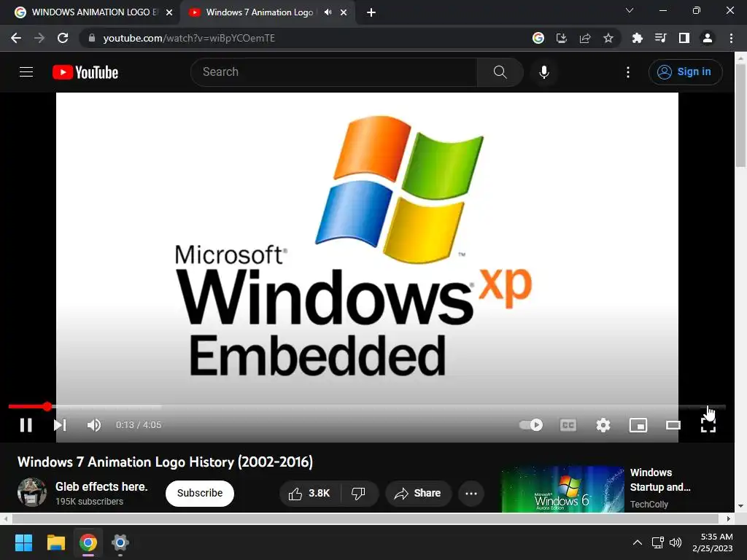The image size is (747, 560).
Task: Click the youtube.com address bar URL
Action: click(189, 38)
